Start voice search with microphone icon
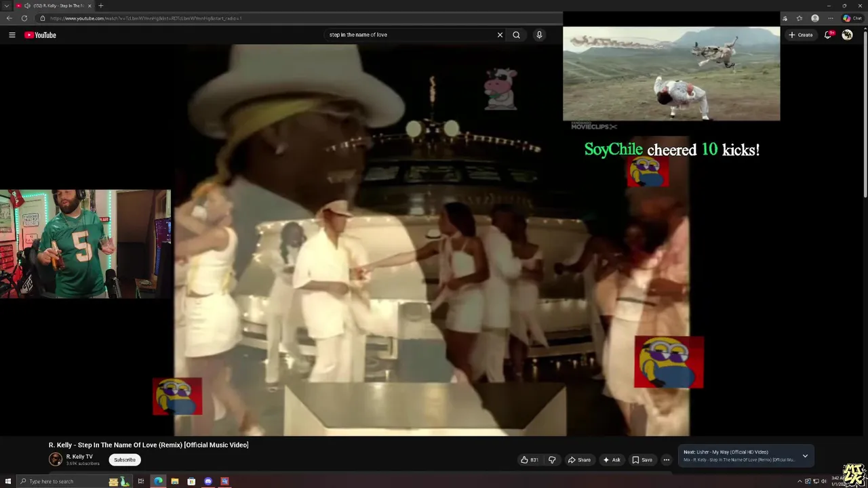 (539, 35)
